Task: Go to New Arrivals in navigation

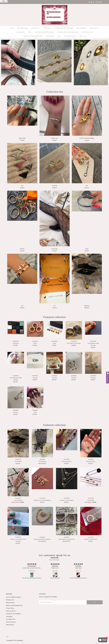Action: coord(81,28)
